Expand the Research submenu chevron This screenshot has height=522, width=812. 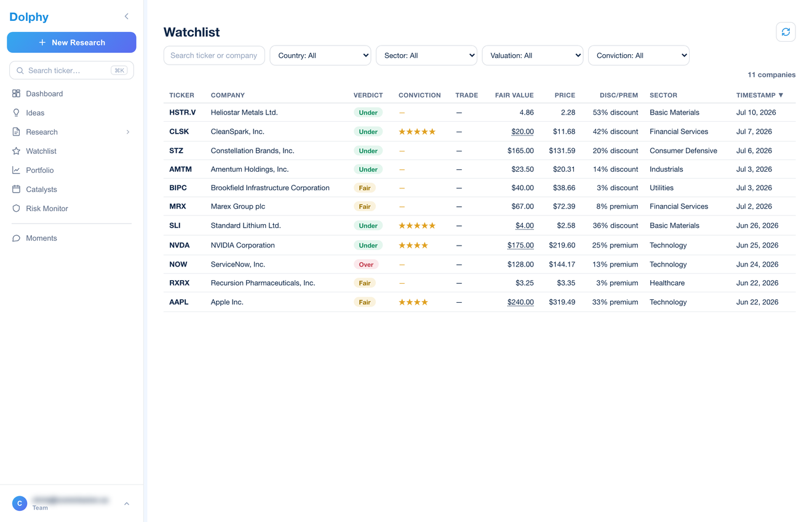128,132
